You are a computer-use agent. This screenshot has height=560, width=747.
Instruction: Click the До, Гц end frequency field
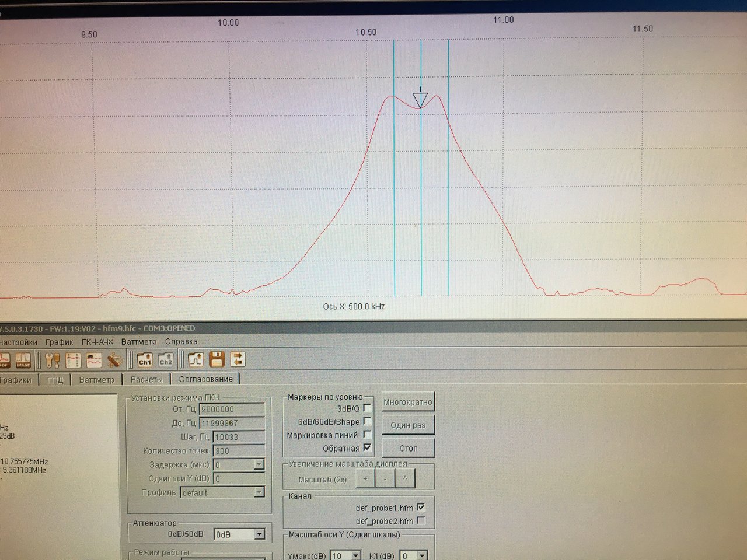coord(232,423)
